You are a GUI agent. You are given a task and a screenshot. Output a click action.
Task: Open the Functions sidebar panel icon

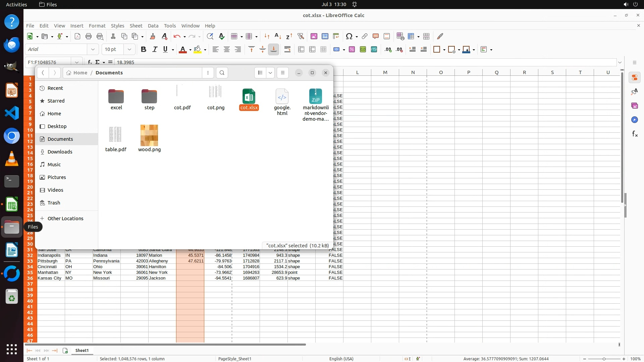tap(635, 134)
